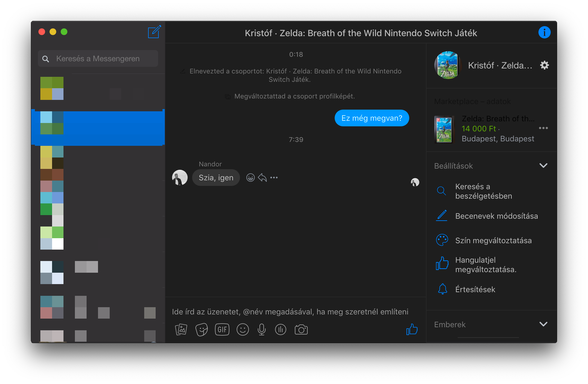React to the "Szia, igen" message with emoji
Image resolution: width=588 pixels, height=384 pixels.
click(250, 178)
